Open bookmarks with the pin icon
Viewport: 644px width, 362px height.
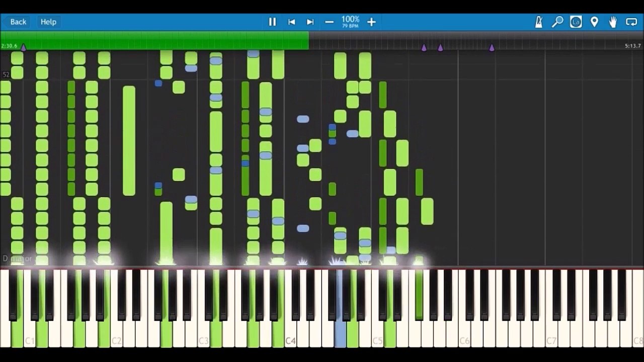[594, 22]
